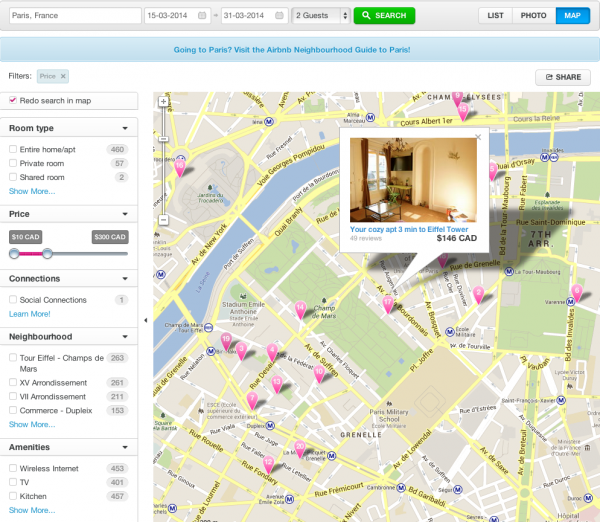
Task: Open check-in date calendar icon
Action: 202,15
